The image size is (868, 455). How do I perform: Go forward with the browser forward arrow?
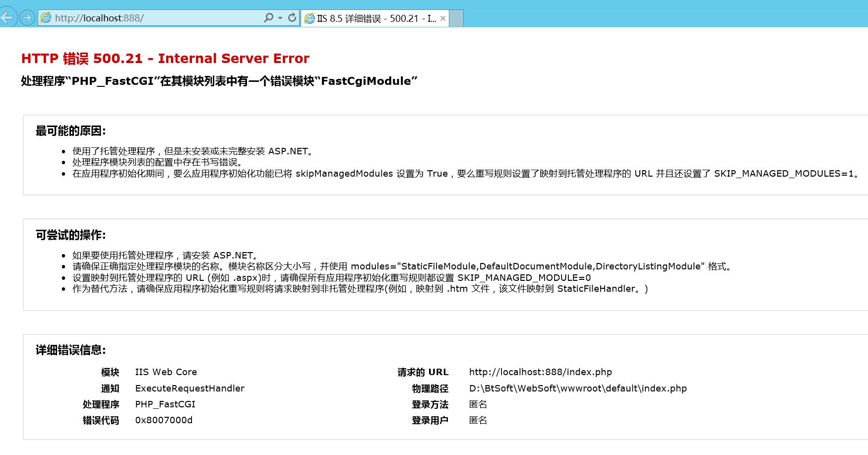click(x=27, y=18)
